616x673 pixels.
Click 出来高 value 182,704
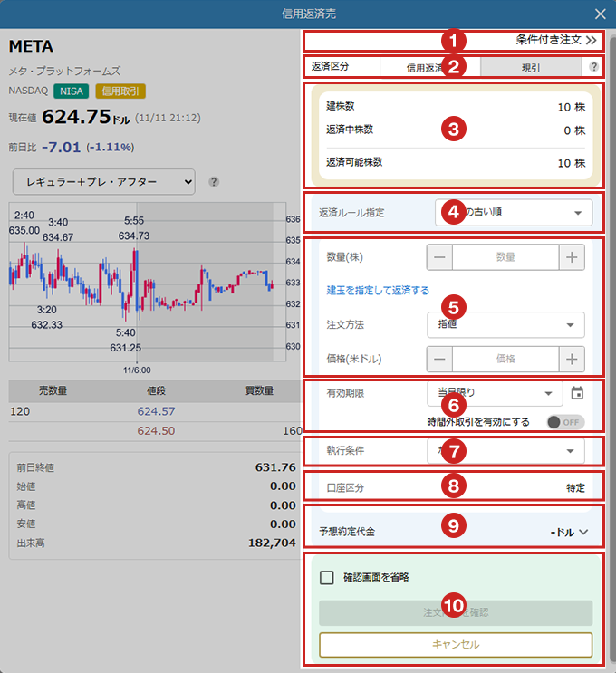click(x=272, y=543)
